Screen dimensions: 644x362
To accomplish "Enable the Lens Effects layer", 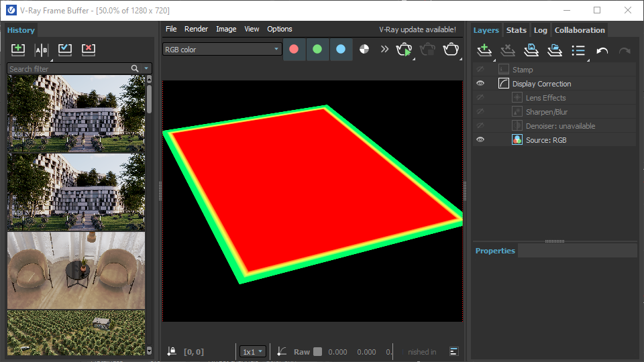I will 480,98.
